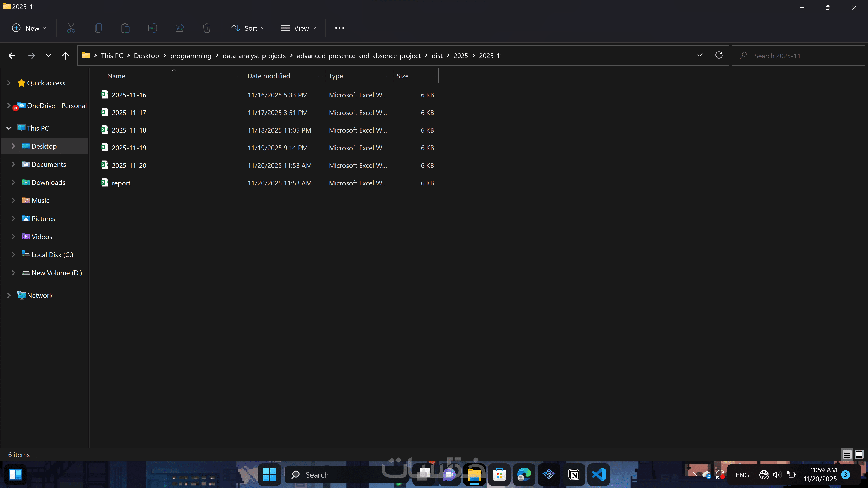Open the Sort dropdown menu
Screen dimensions: 868x488
(x=248, y=28)
